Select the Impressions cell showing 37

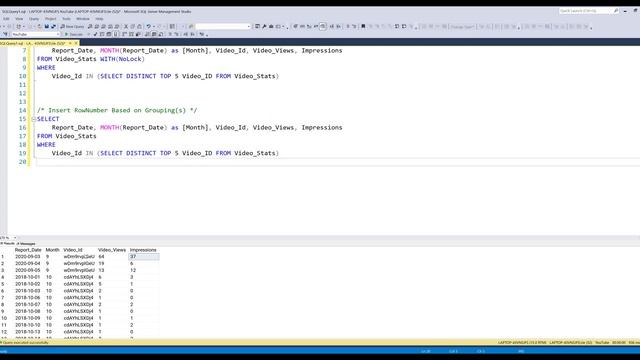tap(144, 257)
